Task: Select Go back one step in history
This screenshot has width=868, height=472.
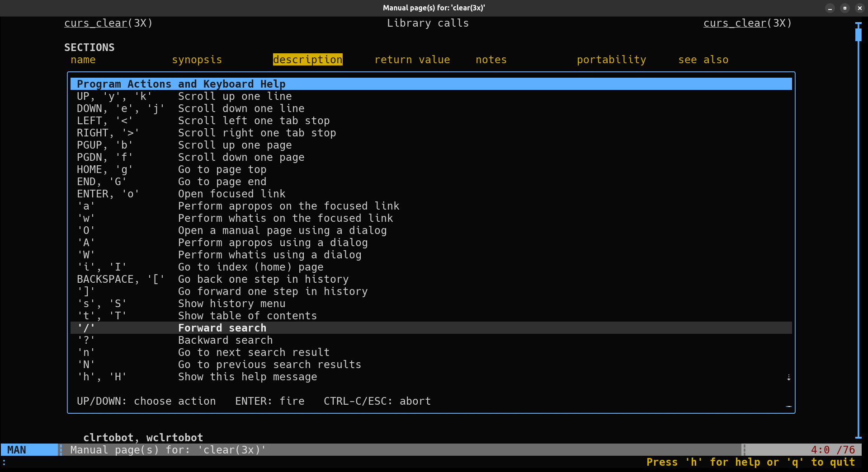Action: click(263, 279)
